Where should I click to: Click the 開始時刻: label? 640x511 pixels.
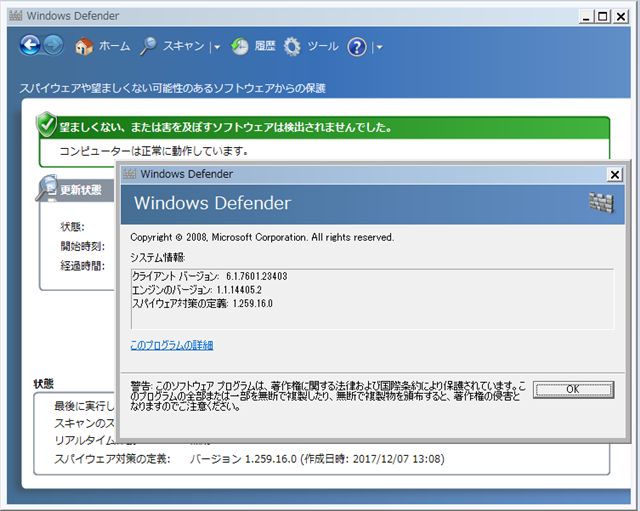[x=82, y=246]
